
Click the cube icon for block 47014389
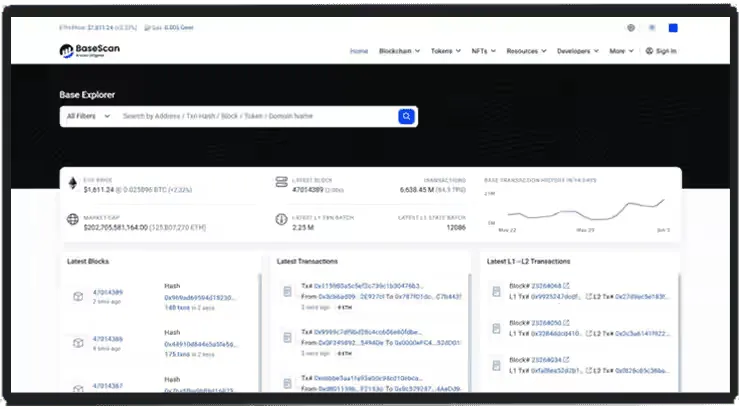(78, 296)
